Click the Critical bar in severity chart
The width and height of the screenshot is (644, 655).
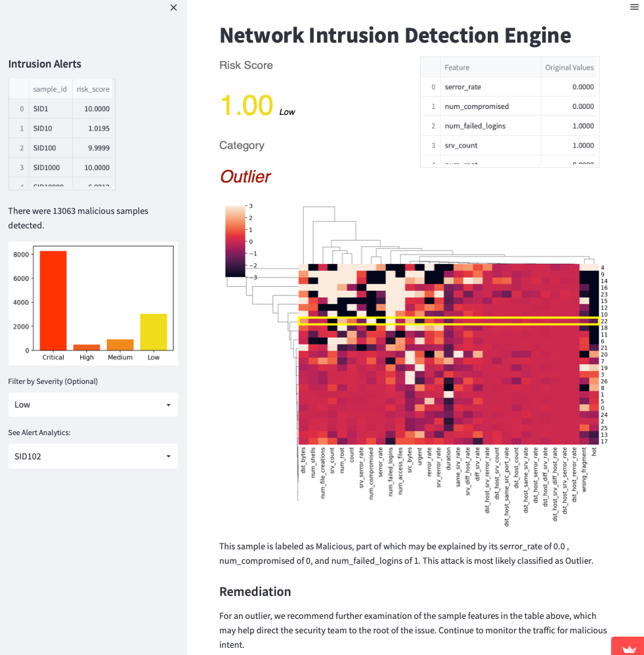[53, 301]
